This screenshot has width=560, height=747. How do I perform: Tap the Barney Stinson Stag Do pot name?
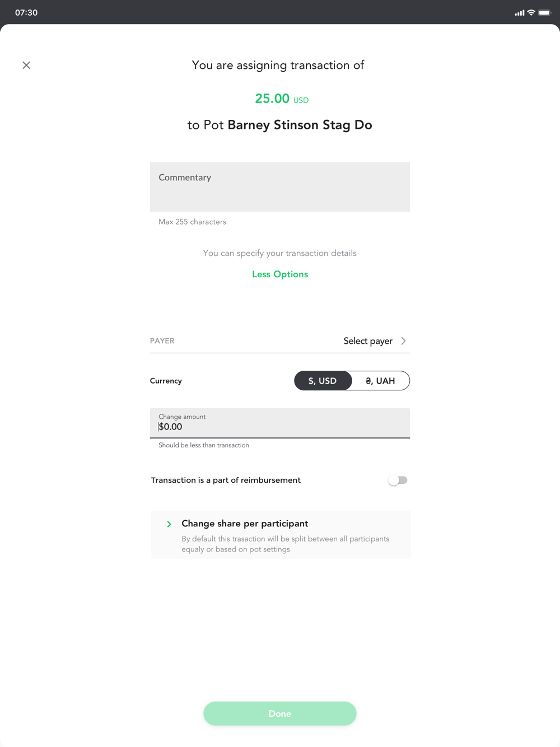(x=300, y=125)
